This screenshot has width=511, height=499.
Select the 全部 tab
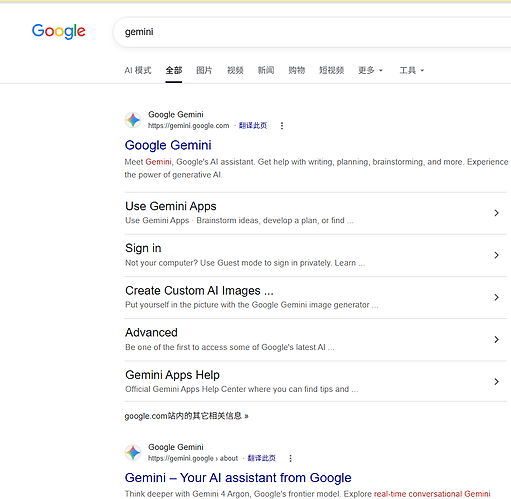pyautogui.click(x=174, y=70)
